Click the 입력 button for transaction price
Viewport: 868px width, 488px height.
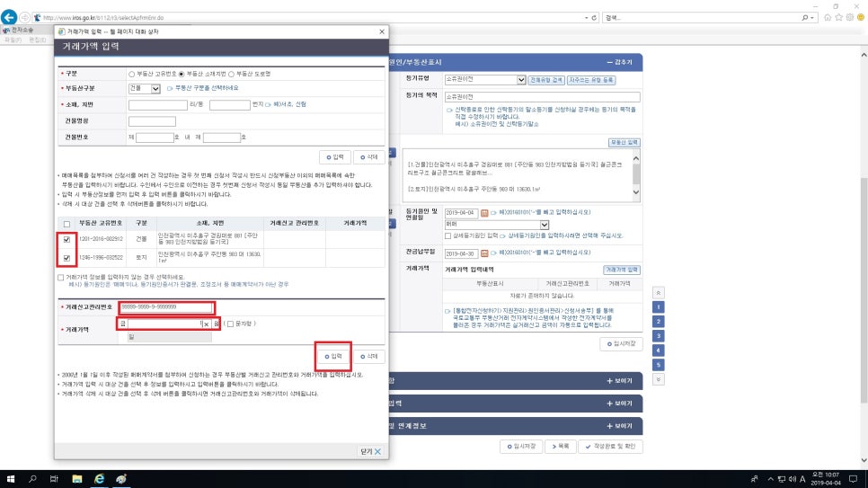[333, 356]
